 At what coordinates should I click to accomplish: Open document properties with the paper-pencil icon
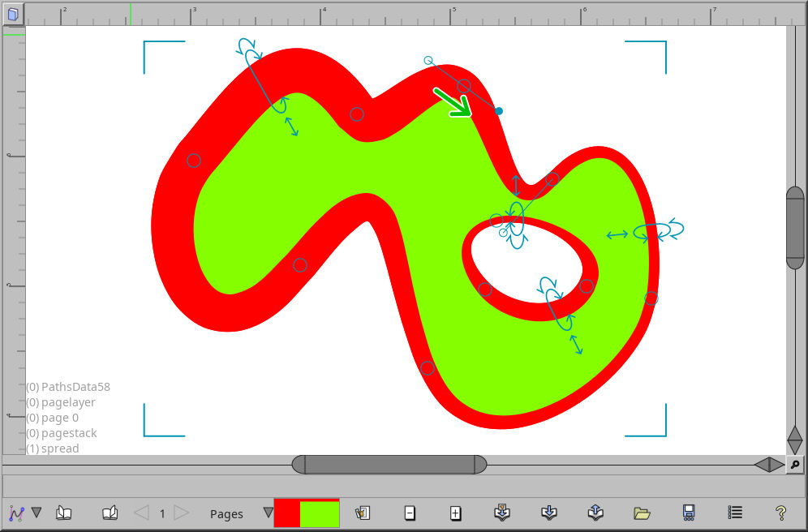[363, 513]
